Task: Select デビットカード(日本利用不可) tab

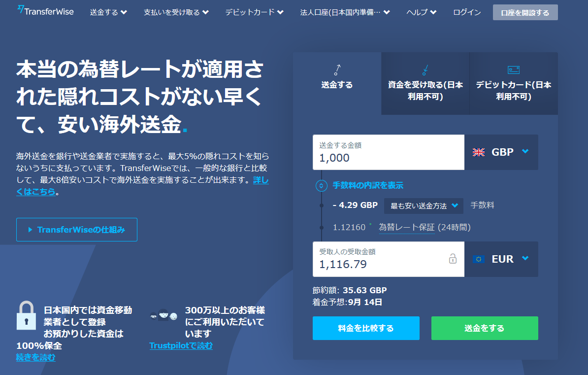Action: point(514,83)
